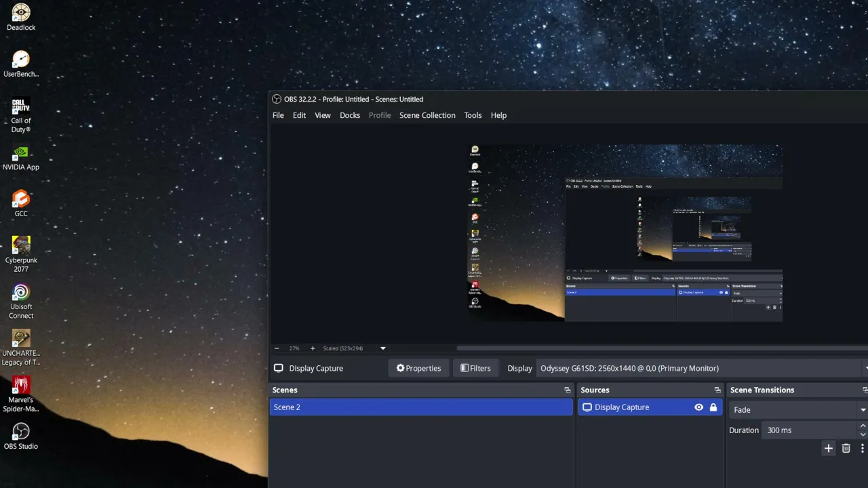Pop out the Sources dock
The height and width of the screenshot is (488, 868).
(x=717, y=390)
